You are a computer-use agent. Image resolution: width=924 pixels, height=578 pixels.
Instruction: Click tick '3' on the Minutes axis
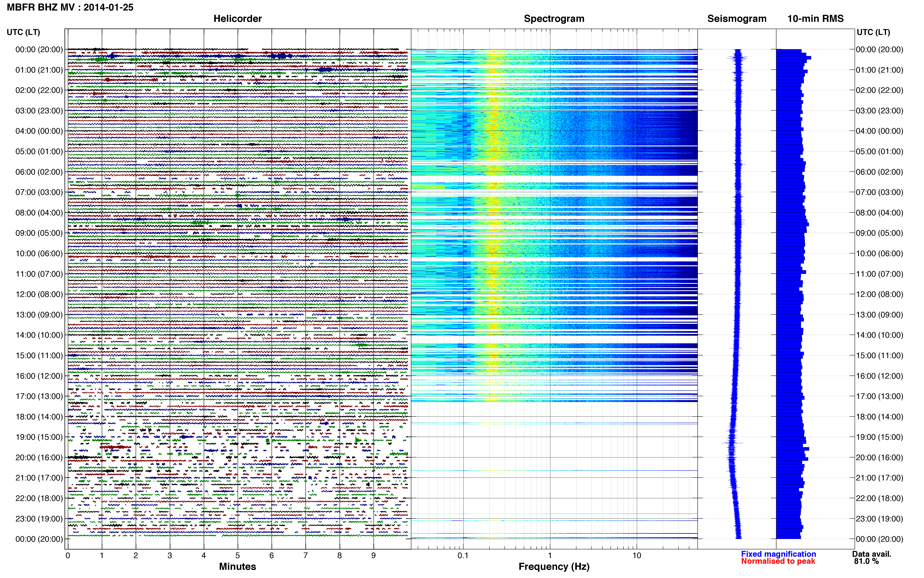point(170,556)
